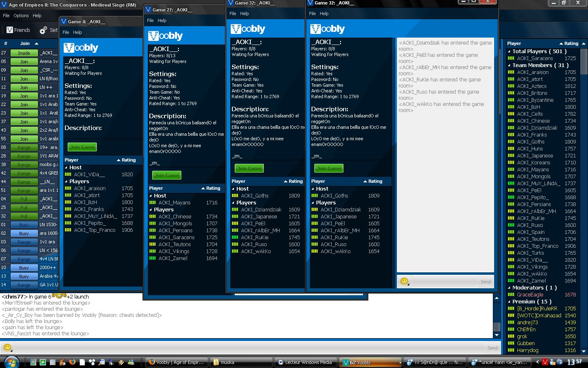Click the lounge chat message input field
This screenshot has width=588, height=368.
pos(249,348)
